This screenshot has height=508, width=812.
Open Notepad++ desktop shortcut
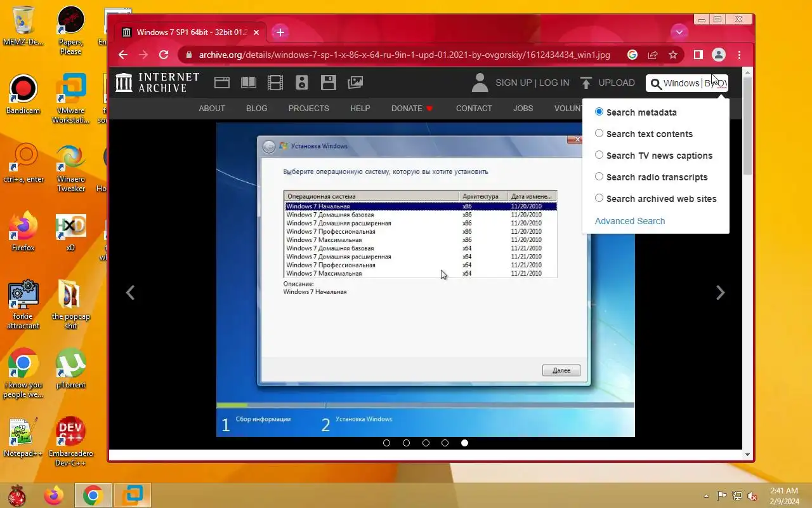click(23, 438)
